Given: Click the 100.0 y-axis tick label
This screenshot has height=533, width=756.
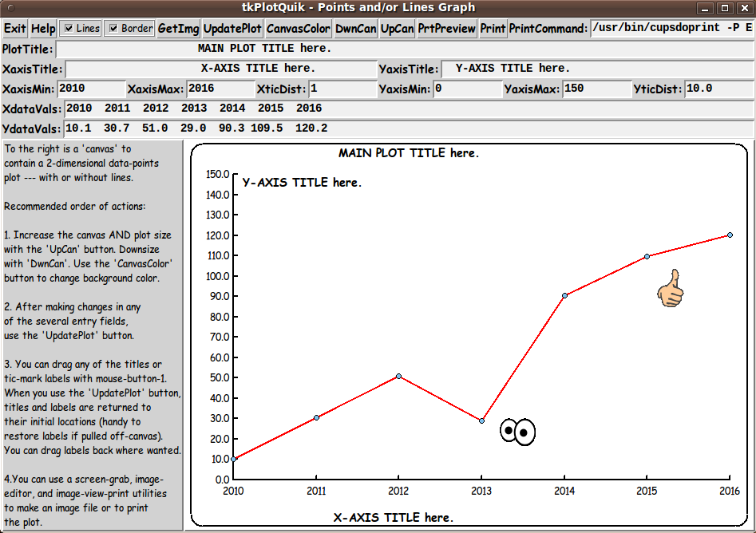Looking at the screenshot, I should [217, 276].
